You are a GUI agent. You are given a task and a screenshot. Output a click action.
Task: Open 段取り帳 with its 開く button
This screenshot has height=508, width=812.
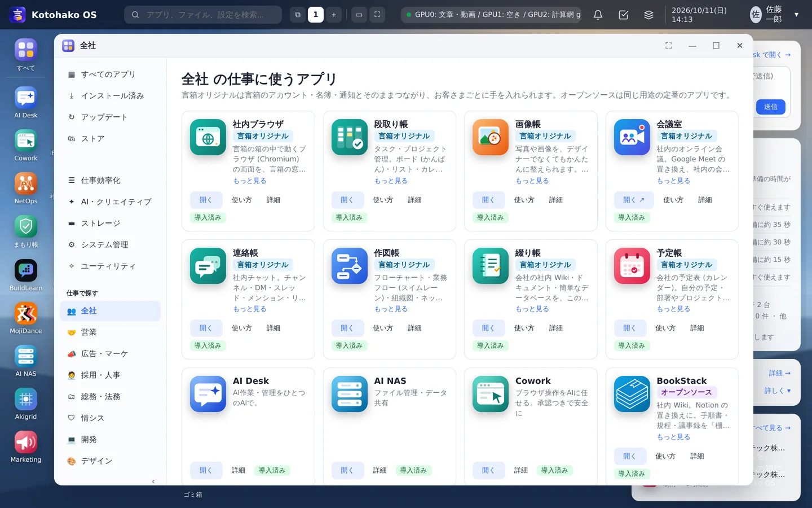pos(347,200)
